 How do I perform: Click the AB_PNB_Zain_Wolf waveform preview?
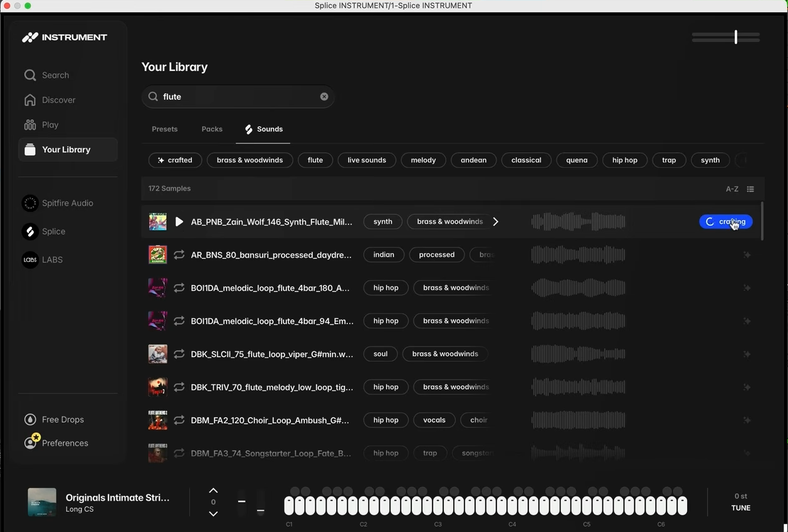[x=578, y=222]
